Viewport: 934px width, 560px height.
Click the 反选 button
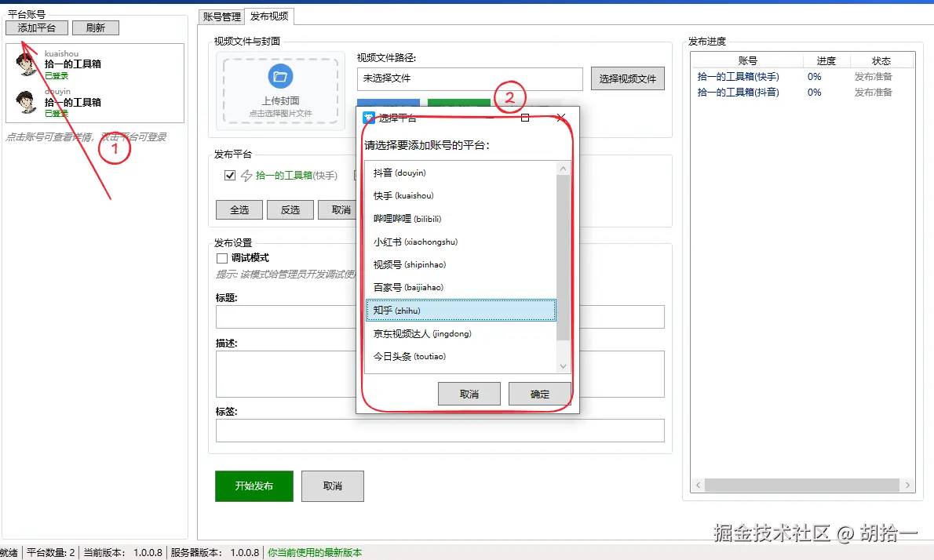click(x=290, y=210)
